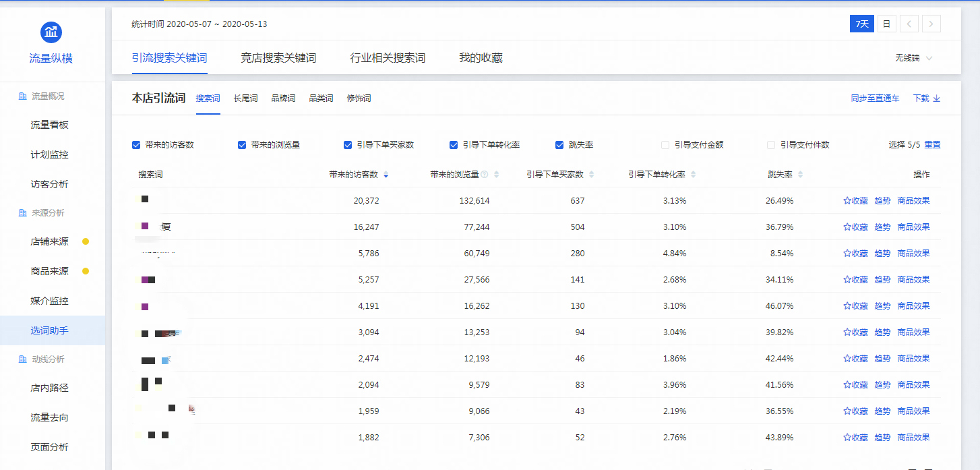Select the 修饰词 sub-tab
Viewport: 980px width, 470px height.
click(359, 98)
